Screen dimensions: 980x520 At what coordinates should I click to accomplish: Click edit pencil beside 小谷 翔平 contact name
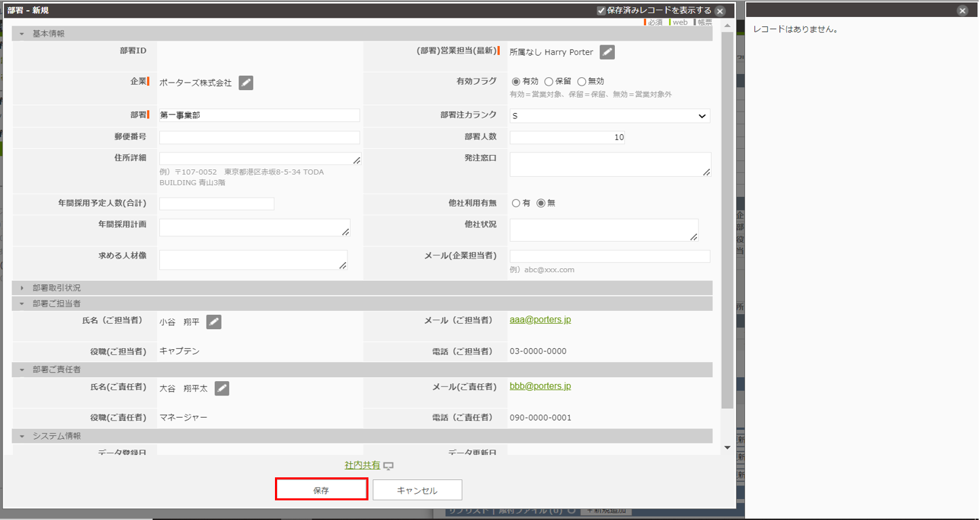click(213, 322)
